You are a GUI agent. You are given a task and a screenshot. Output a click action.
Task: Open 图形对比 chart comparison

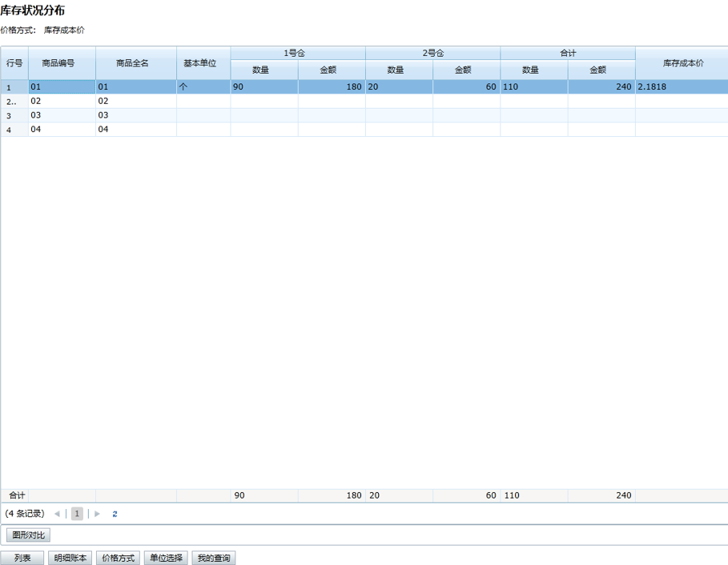coord(28,535)
